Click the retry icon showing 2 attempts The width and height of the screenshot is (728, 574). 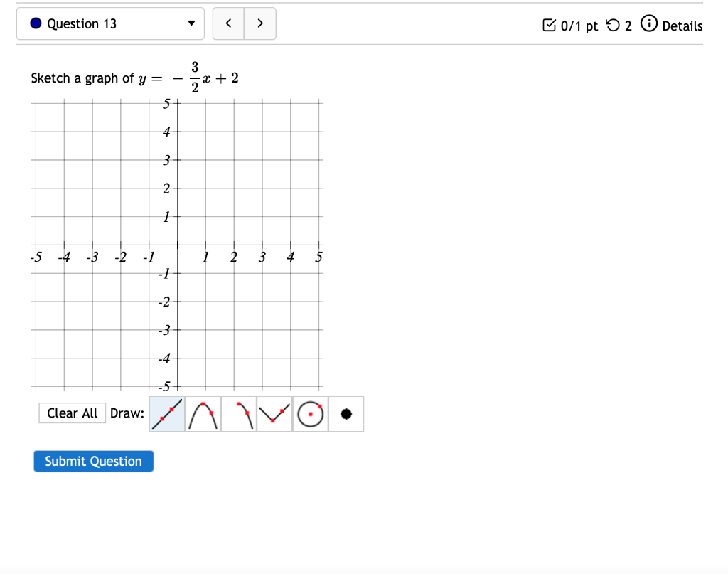tap(613, 26)
